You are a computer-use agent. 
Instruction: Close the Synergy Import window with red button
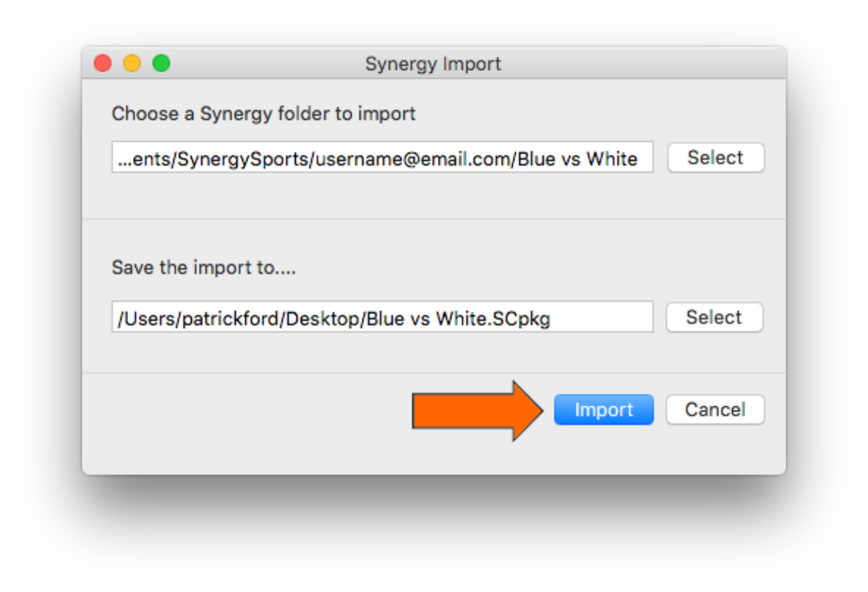point(103,64)
